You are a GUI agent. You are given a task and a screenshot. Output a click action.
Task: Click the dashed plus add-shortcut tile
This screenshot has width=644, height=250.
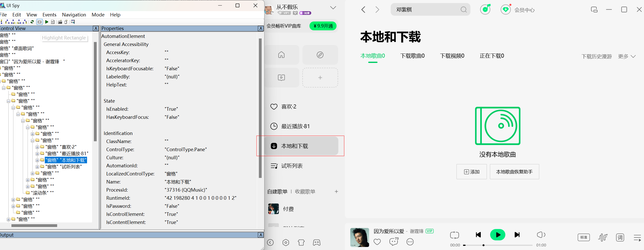(320, 77)
